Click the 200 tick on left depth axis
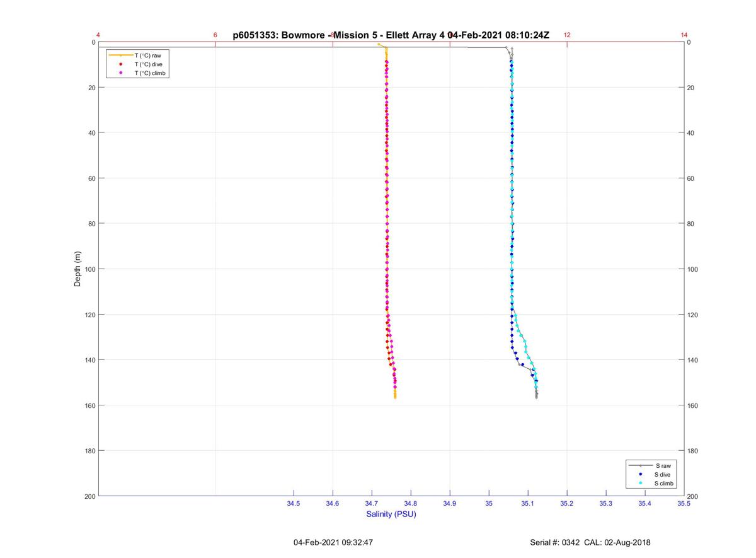This screenshot has width=756, height=558. pyautogui.click(x=89, y=496)
